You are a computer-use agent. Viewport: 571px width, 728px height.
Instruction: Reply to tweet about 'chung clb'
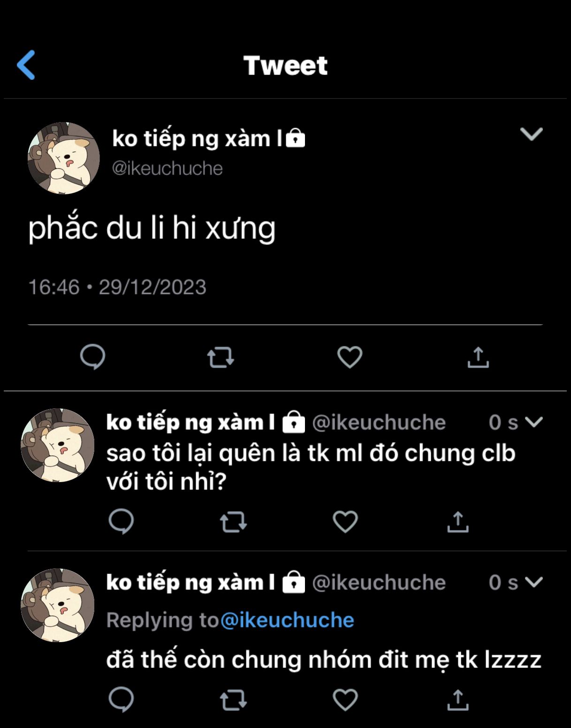point(121,521)
